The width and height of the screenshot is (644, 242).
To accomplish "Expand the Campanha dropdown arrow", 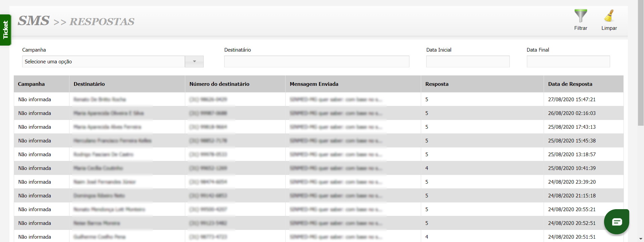I will click(x=194, y=62).
